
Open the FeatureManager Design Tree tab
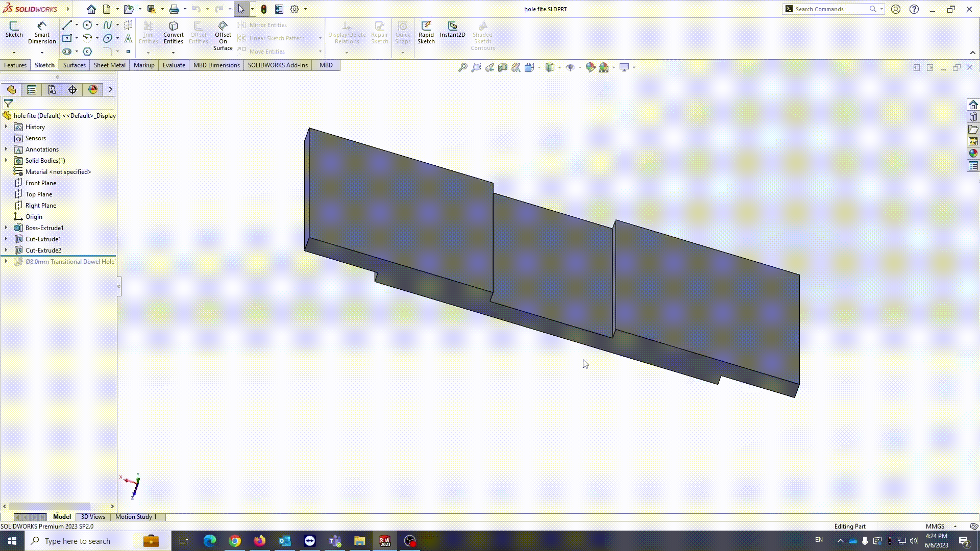(11, 90)
